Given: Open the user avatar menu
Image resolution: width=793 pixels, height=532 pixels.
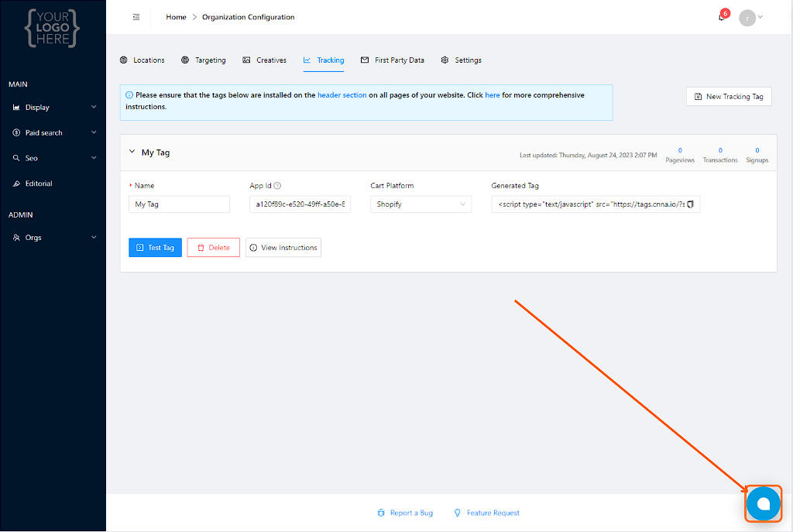Looking at the screenshot, I should coord(750,18).
